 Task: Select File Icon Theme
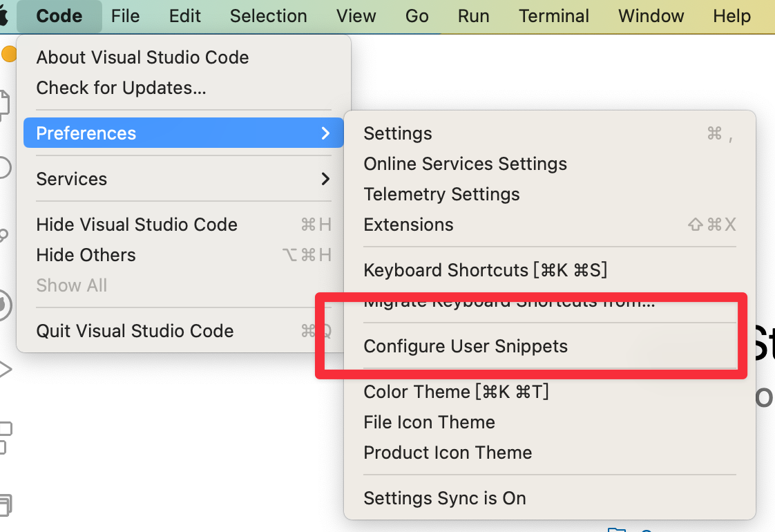(x=429, y=422)
